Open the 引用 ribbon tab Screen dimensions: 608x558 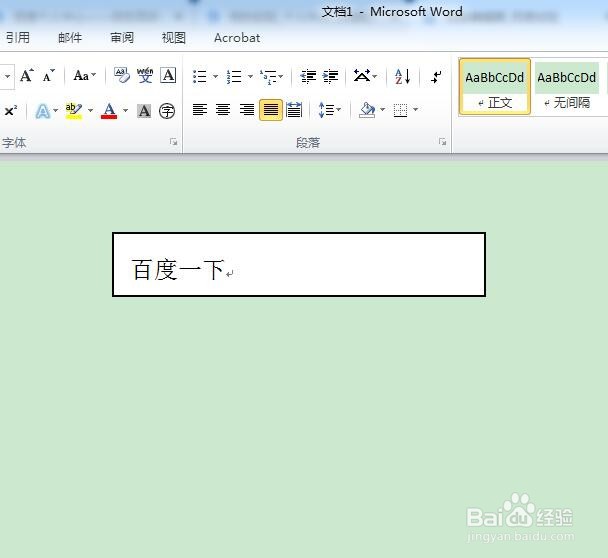coord(17,38)
